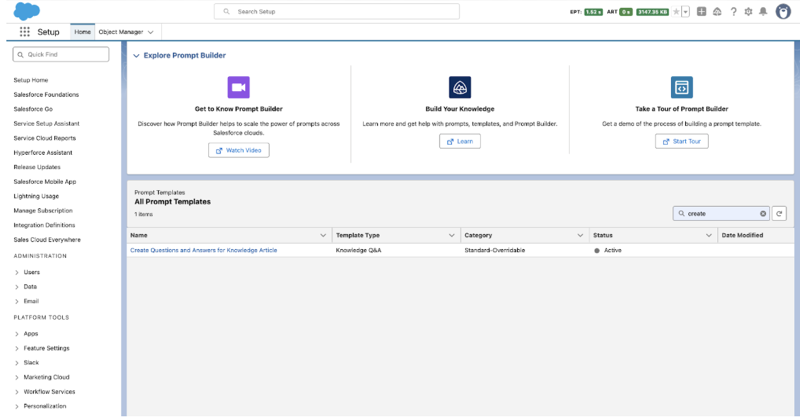Screen dimensions: 800x418
Task: Expand the Marketing Cloud node
Action: (17, 378)
